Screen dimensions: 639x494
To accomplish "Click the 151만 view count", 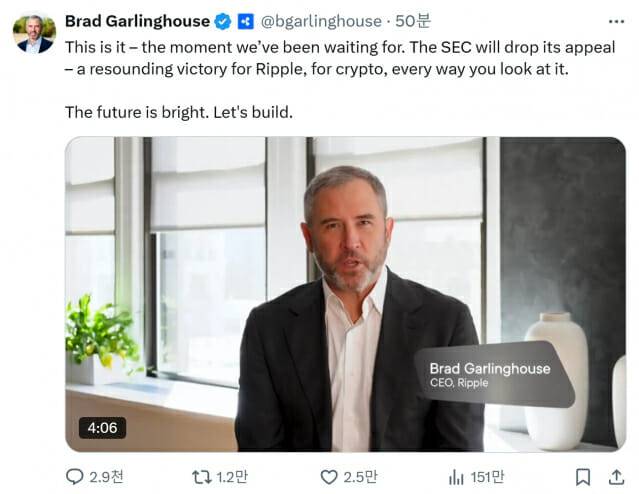I will click(489, 477).
